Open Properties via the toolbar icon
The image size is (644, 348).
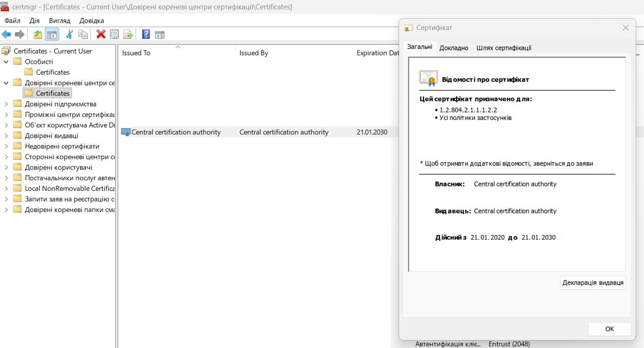(114, 34)
